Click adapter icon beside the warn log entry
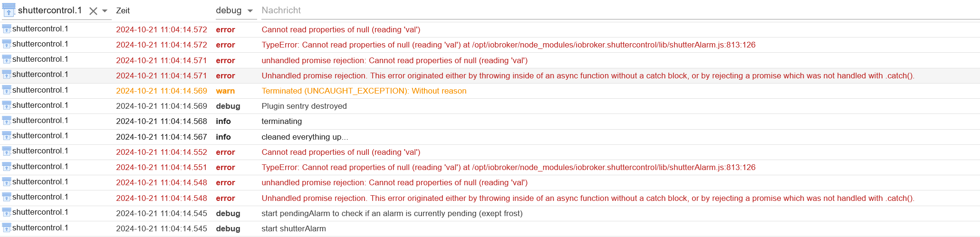This screenshot has height=237, width=980. [7, 90]
